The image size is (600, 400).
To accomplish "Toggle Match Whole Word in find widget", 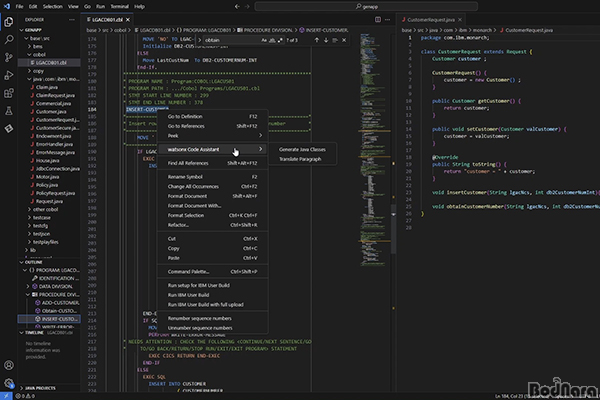I will click(x=272, y=40).
